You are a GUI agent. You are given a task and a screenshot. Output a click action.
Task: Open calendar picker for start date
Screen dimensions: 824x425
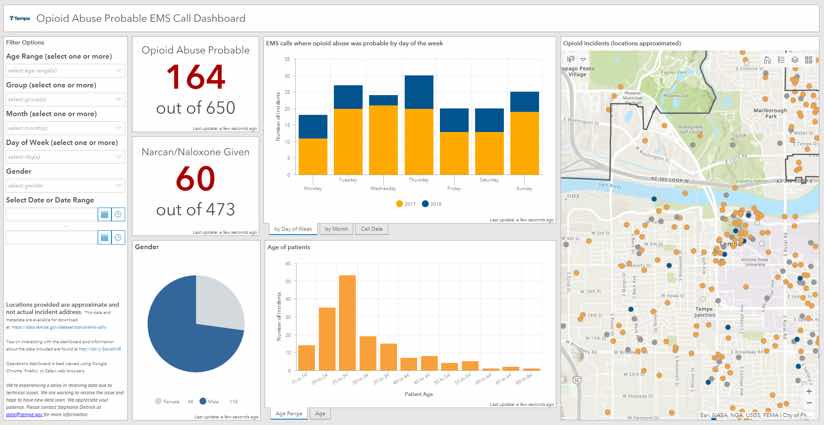point(104,214)
